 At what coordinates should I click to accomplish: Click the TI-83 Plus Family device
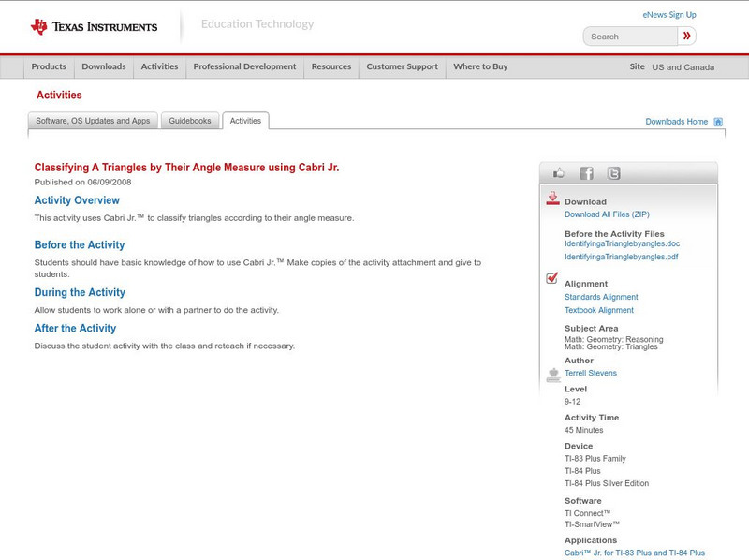coord(595,459)
